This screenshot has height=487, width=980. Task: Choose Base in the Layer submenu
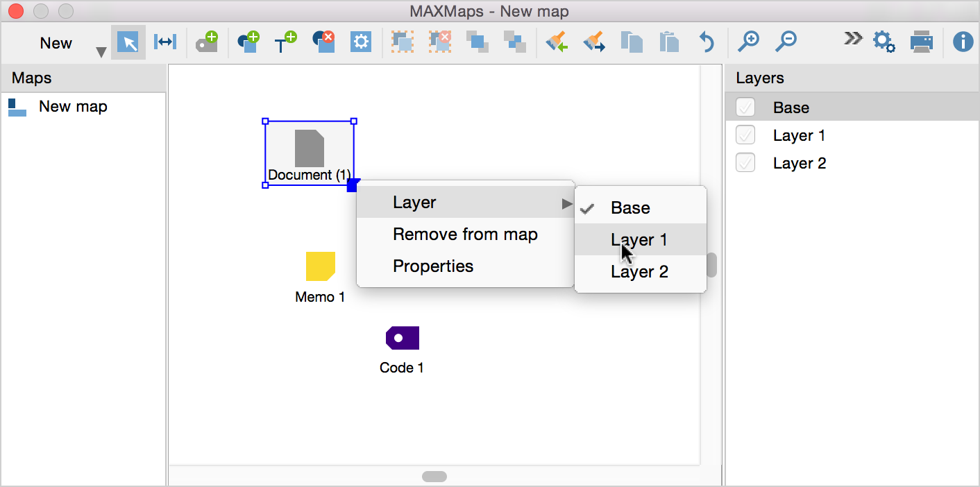641,207
